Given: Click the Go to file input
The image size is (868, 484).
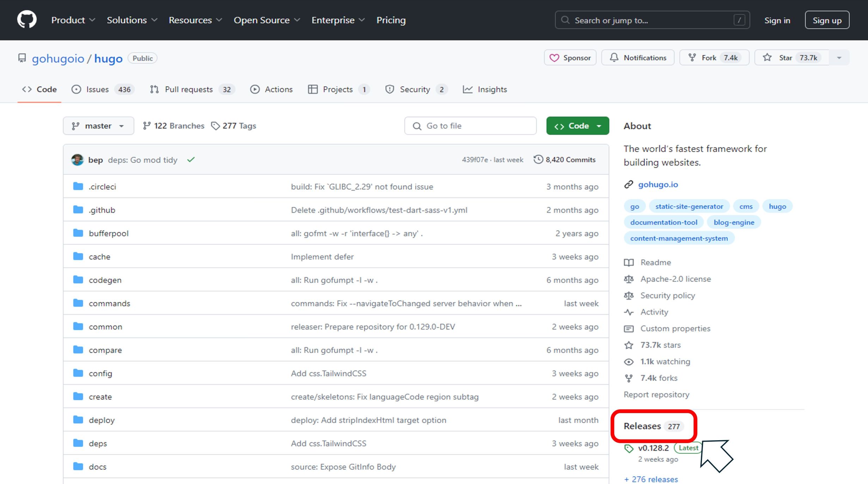Looking at the screenshot, I should [470, 126].
